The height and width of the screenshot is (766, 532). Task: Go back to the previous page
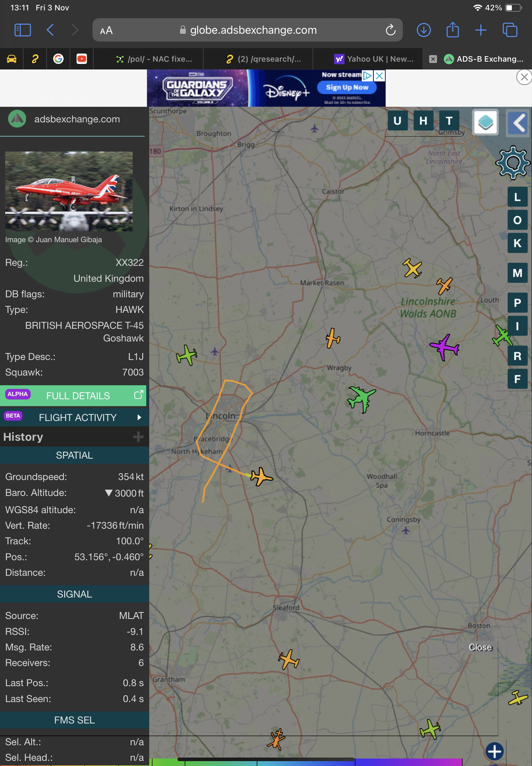50,30
